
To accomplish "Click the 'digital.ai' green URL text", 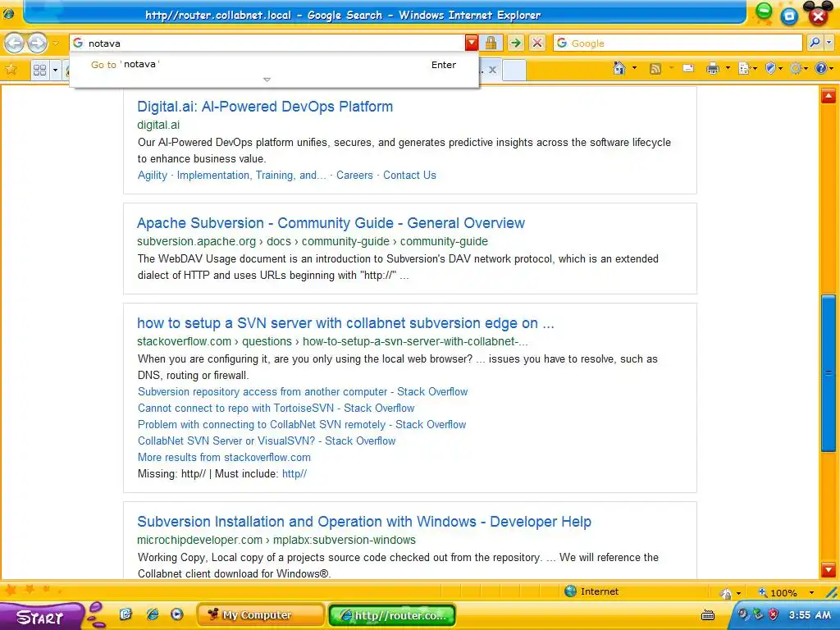I will (158, 125).
